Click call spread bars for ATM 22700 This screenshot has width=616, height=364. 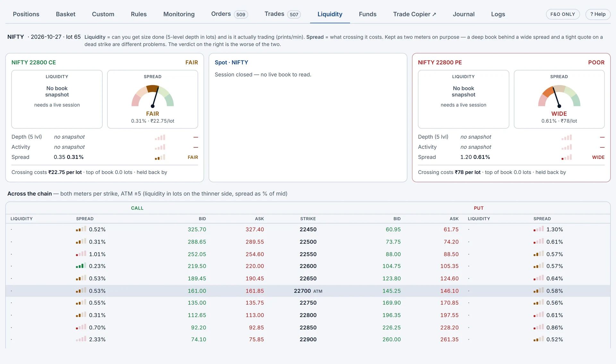click(81, 291)
